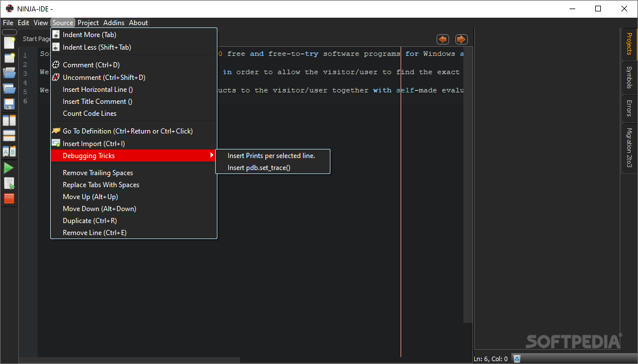Click the editor horizontal scrollbar
The height and width of the screenshot is (364, 638).
tap(130, 360)
